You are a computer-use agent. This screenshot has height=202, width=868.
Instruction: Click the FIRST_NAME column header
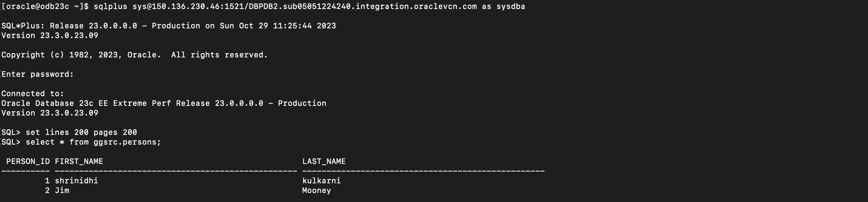(79, 162)
